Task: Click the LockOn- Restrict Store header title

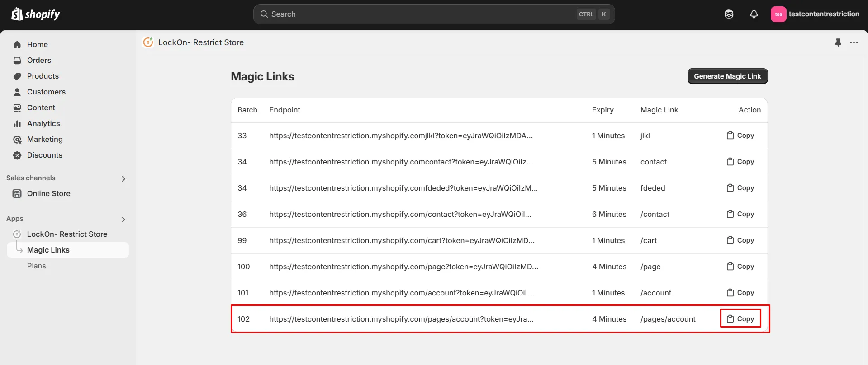Action: pos(201,42)
